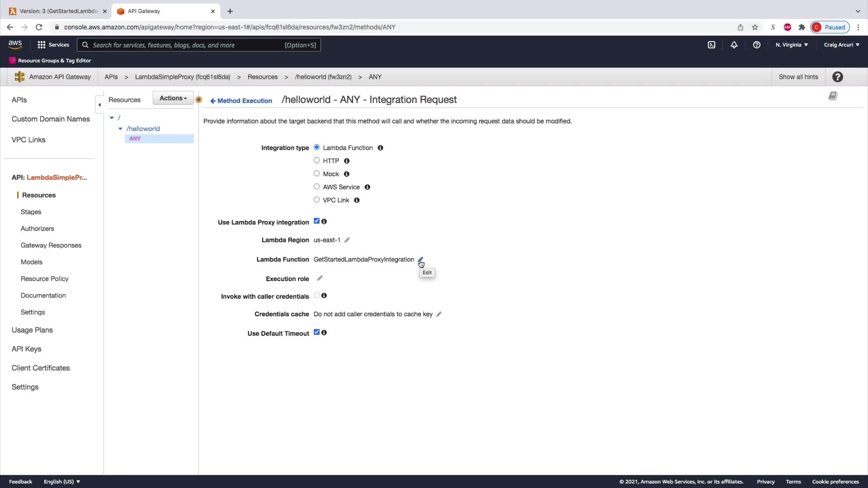The height and width of the screenshot is (488, 868).
Task: Open the documentation notebook icon
Action: click(833, 96)
